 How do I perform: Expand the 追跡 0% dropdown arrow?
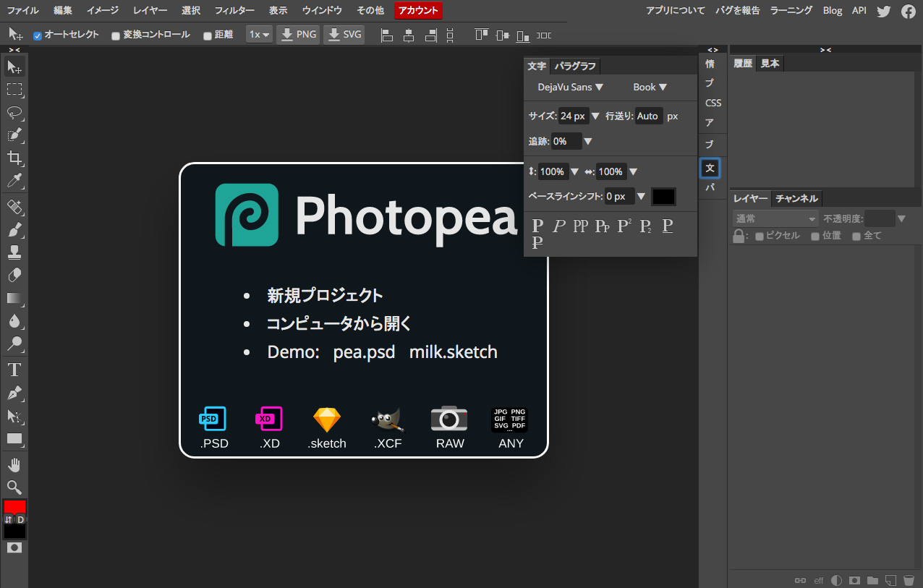588,142
